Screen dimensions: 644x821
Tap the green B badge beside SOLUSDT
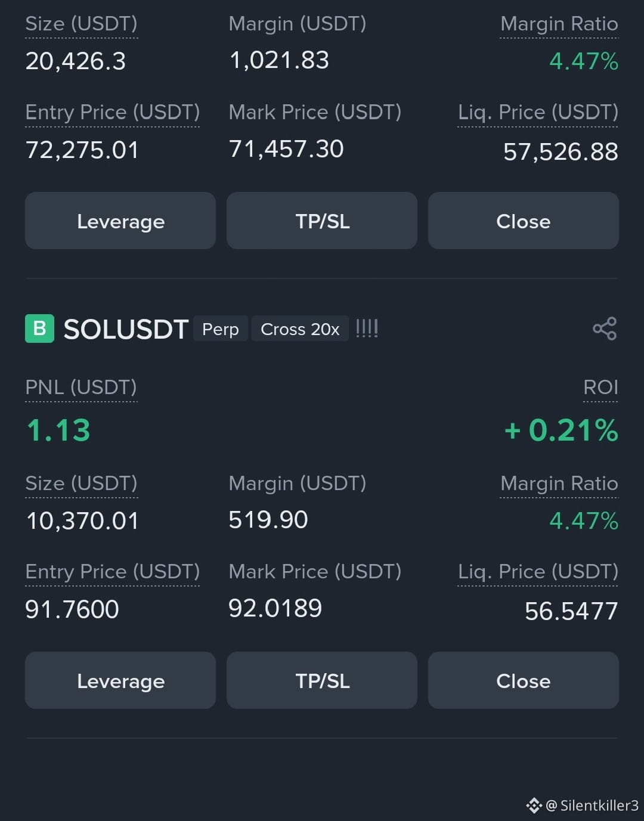tap(39, 329)
